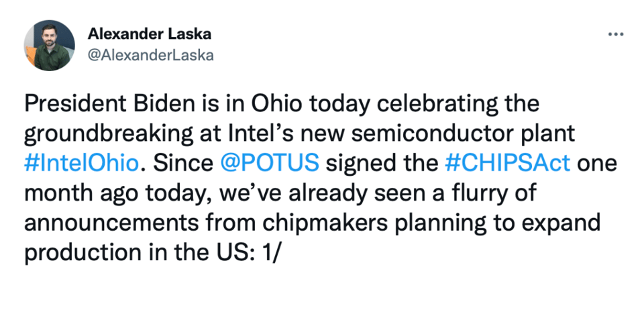Click the @AlexanderLaska handle
Viewport: 644px width, 318px height.
pos(150,56)
